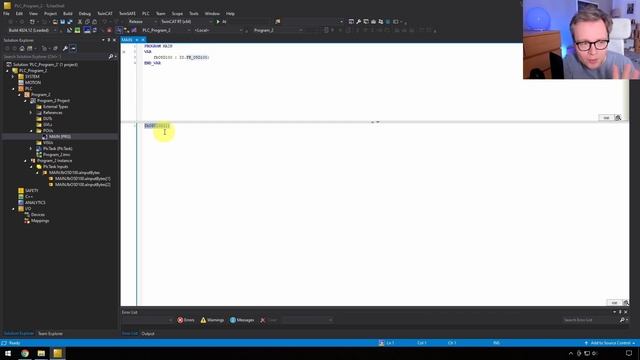Viewport: 640px width, 360px height.
Task: Show hidden system tray icons
Action: pos(571,353)
